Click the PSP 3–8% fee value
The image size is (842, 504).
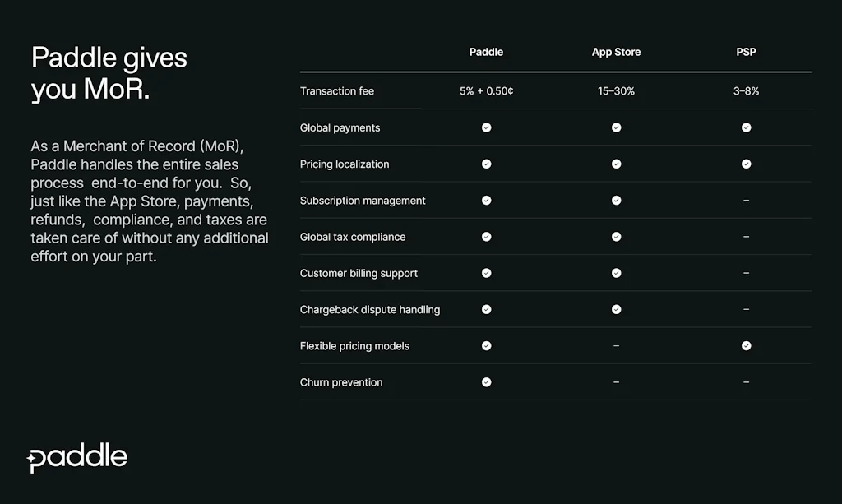[x=746, y=91]
